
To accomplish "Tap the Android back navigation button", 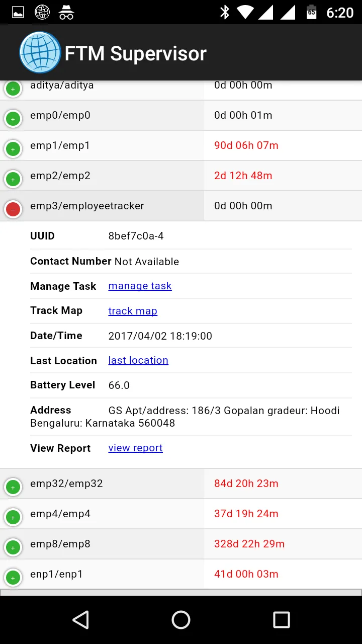I will pyautogui.click(x=80, y=620).
